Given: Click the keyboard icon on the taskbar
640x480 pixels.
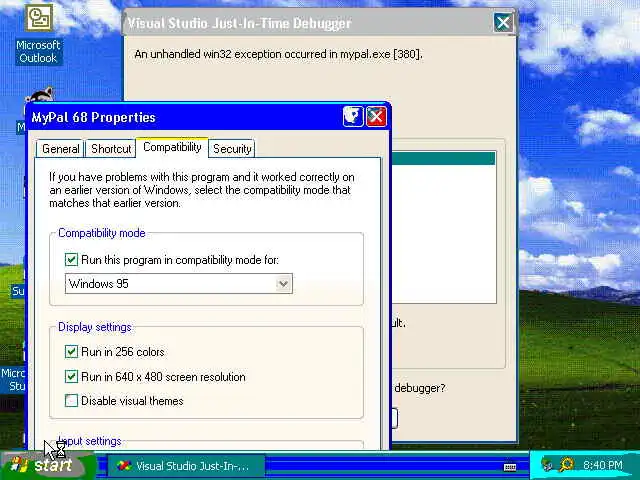Looking at the screenshot, I should 510,467.
